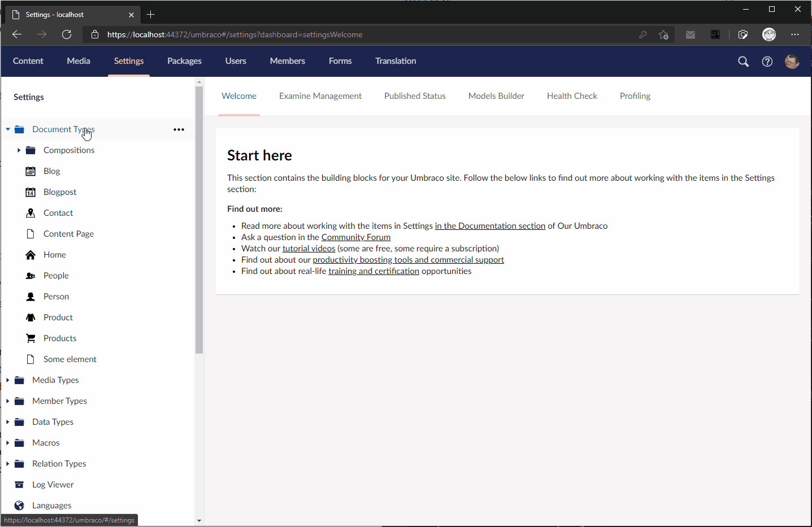Image resolution: width=812 pixels, height=527 pixels.
Task: Click the Languages globe icon
Action: [19, 506]
